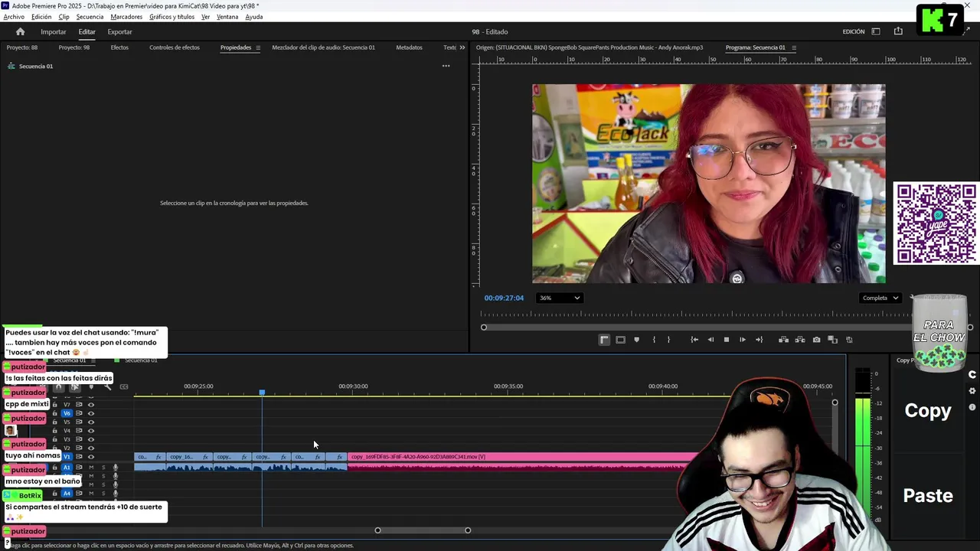Lock track V6
Viewport: 980px width, 551px height.
tap(54, 413)
